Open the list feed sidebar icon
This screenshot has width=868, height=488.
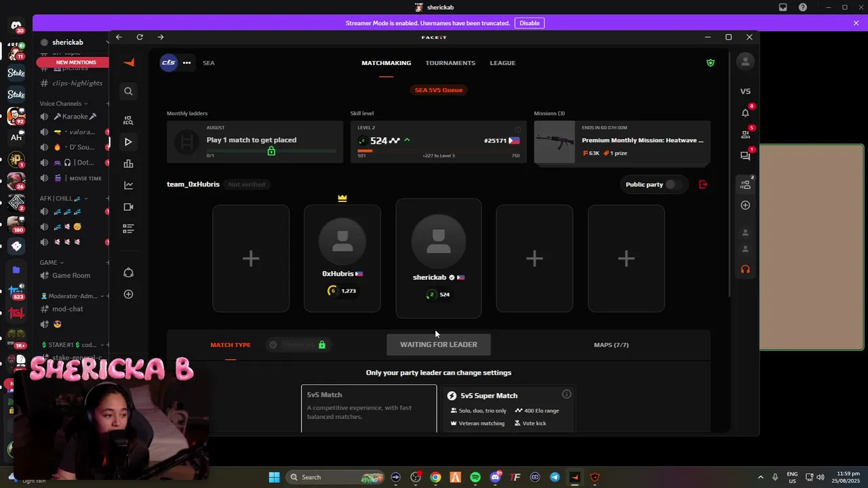point(128,228)
